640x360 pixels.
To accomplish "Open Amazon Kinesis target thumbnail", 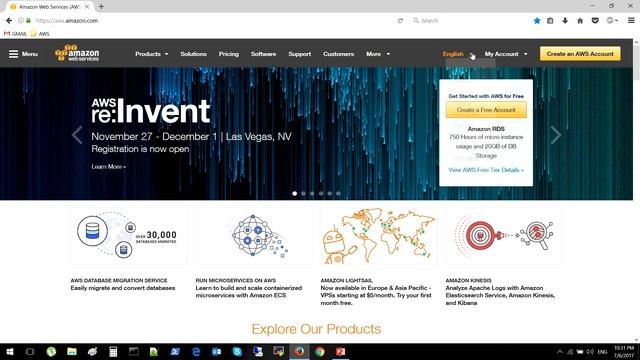I will click(x=504, y=236).
